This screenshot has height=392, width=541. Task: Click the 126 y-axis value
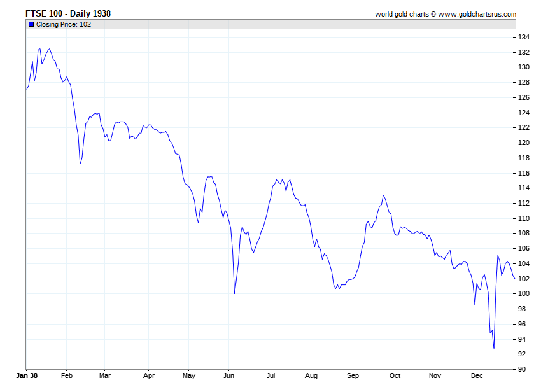tap(524, 97)
